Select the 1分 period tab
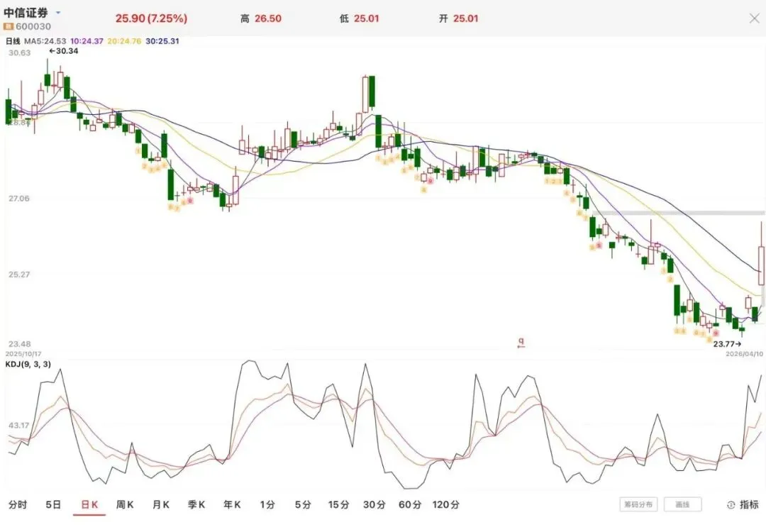The height and width of the screenshot is (532, 766). pyautogui.click(x=267, y=504)
